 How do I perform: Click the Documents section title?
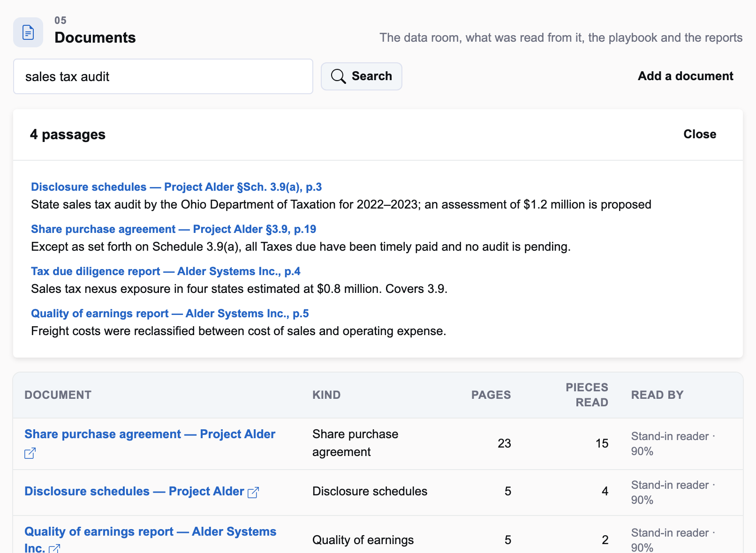[95, 37]
